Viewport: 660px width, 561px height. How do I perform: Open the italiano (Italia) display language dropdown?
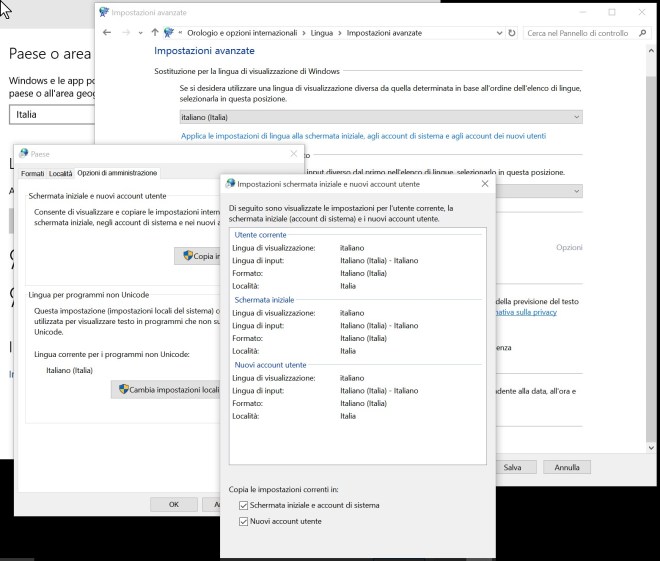click(381, 117)
